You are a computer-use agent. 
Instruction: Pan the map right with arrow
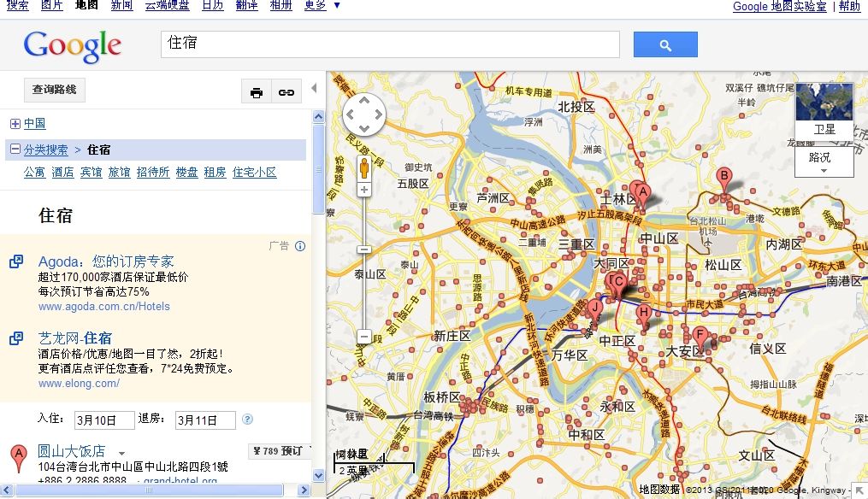click(378, 114)
